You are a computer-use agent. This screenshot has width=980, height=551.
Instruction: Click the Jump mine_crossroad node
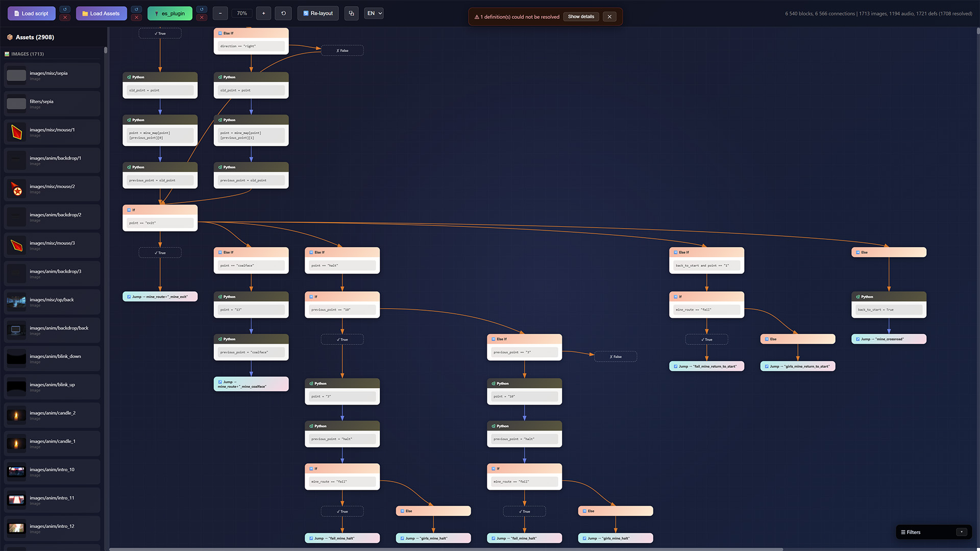pos(889,339)
